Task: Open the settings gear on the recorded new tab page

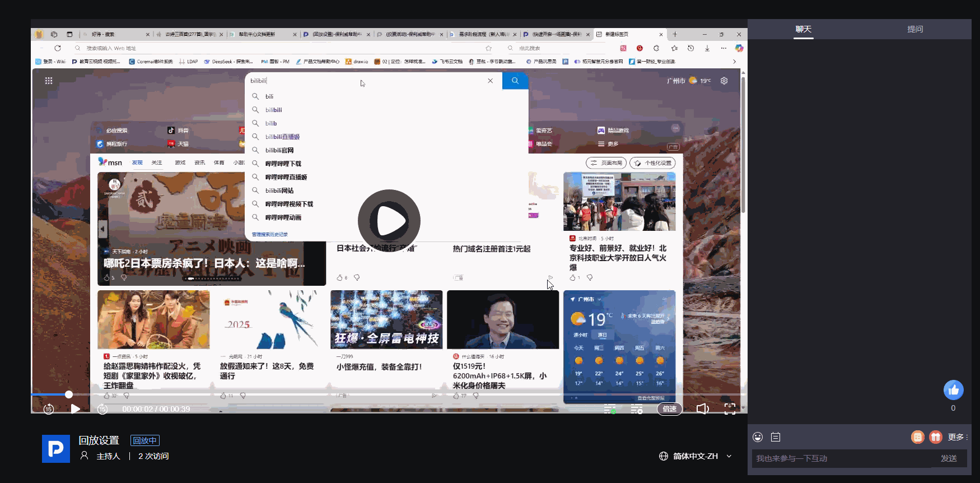Action: pyautogui.click(x=724, y=81)
